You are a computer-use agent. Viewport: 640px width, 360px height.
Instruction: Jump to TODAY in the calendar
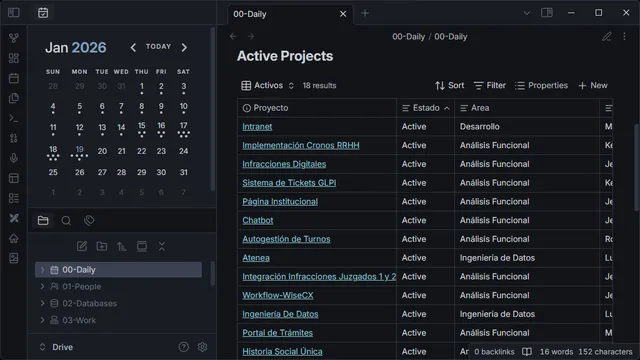(158, 47)
